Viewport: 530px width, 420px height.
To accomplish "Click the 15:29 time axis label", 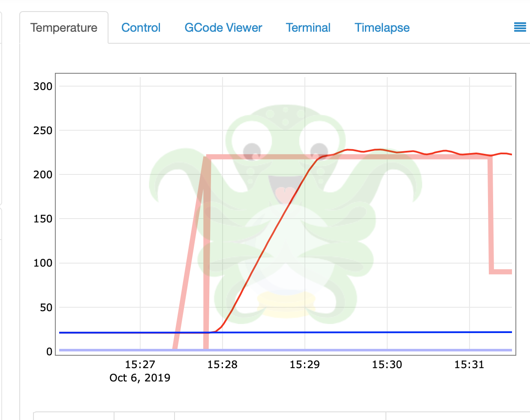I will [305, 364].
